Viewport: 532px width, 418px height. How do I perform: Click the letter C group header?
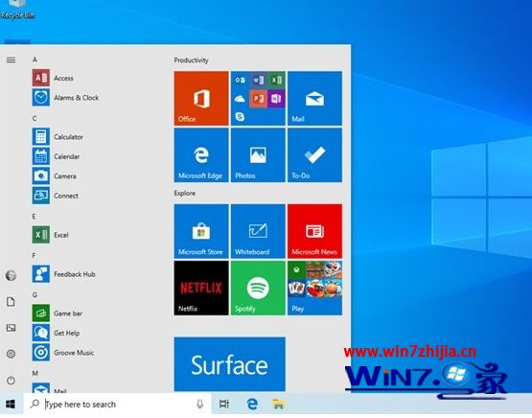35,118
